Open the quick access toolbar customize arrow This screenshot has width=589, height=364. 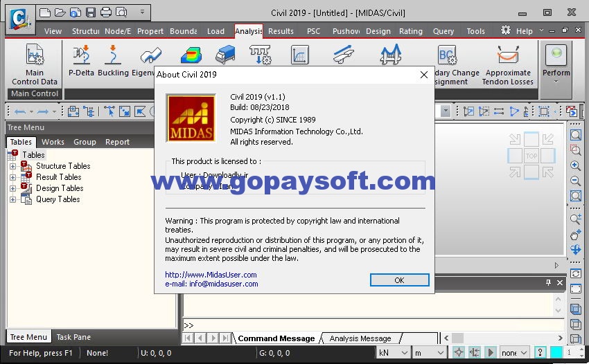click(x=142, y=12)
